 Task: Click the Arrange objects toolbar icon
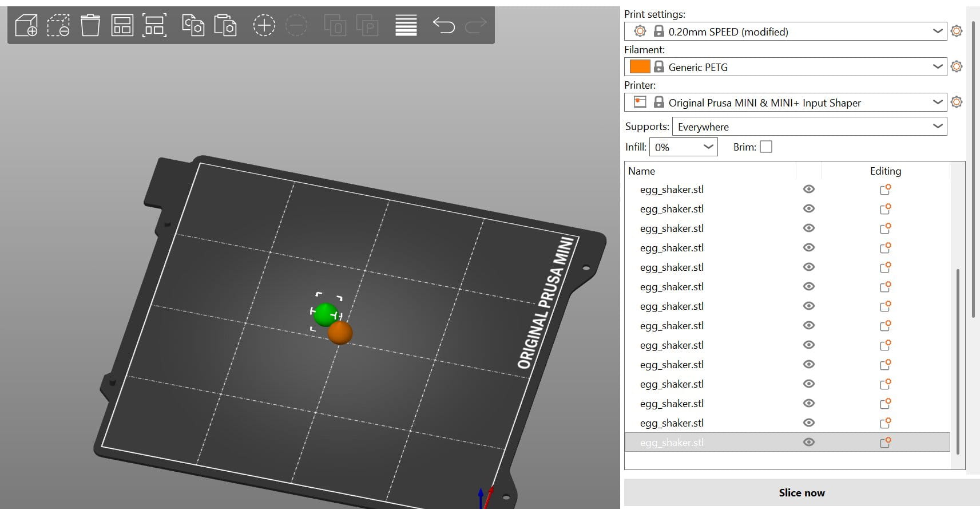(x=122, y=26)
